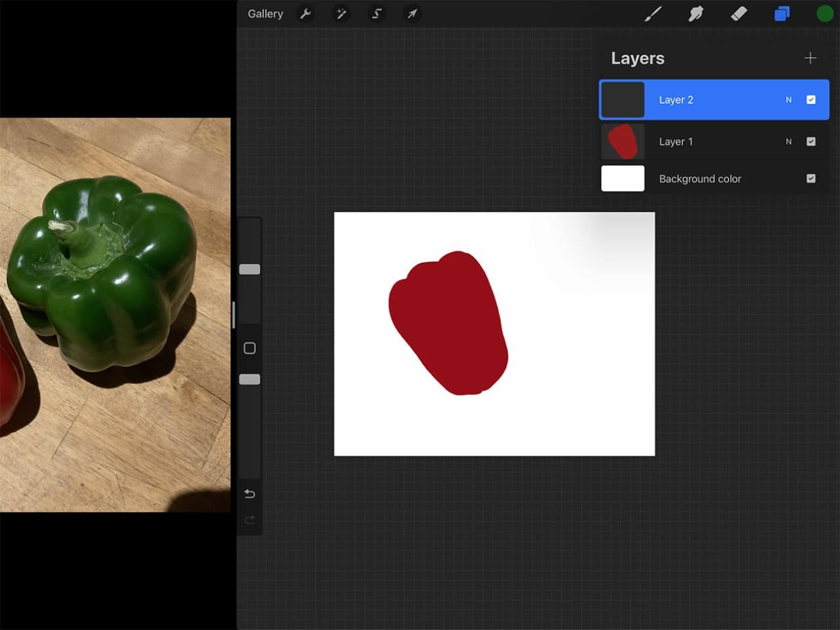
Task: Switch to the Eraser tool
Action: coord(739,13)
